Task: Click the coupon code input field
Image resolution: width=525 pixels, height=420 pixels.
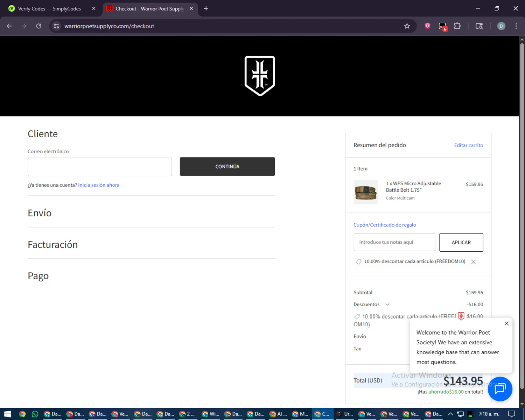Action: [x=394, y=242]
